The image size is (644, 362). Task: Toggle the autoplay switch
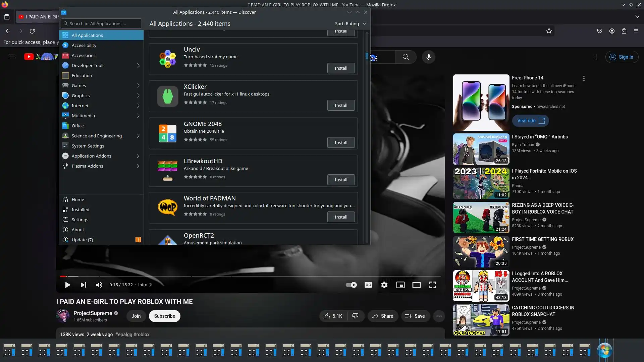[x=351, y=285]
